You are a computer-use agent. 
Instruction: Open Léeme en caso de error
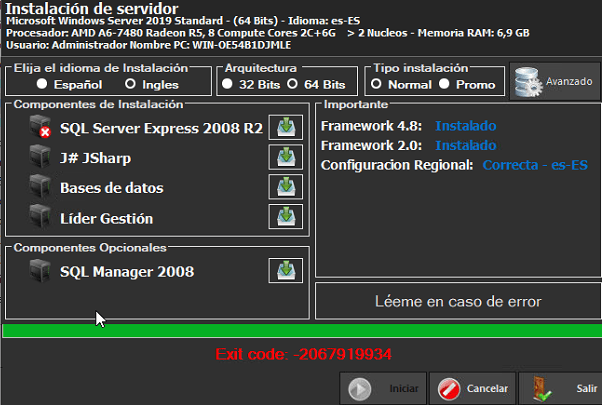point(458,301)
